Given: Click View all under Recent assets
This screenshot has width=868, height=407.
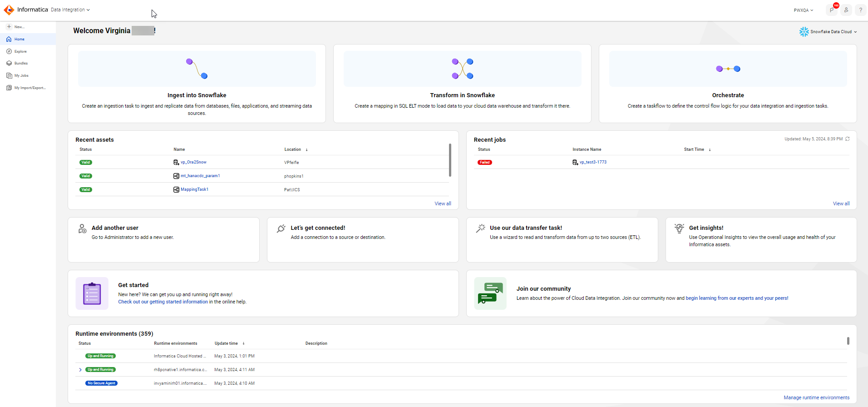Looking at the screenshot, I should pos(443,203).
